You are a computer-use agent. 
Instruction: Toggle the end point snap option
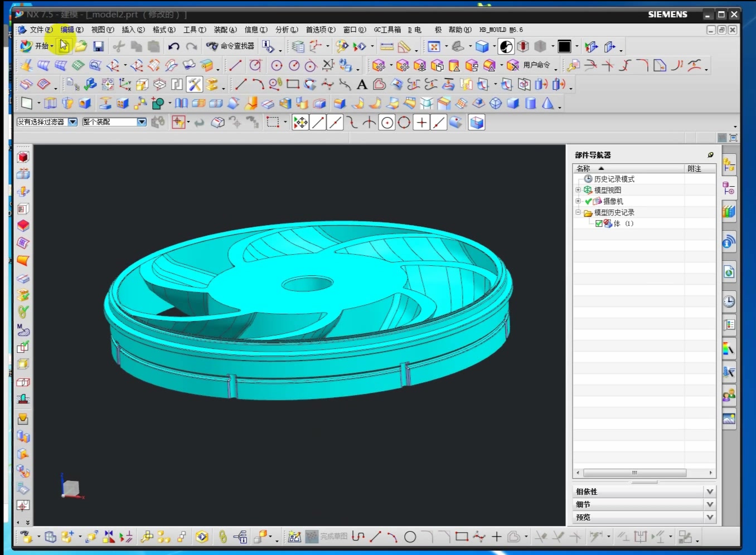318,122
